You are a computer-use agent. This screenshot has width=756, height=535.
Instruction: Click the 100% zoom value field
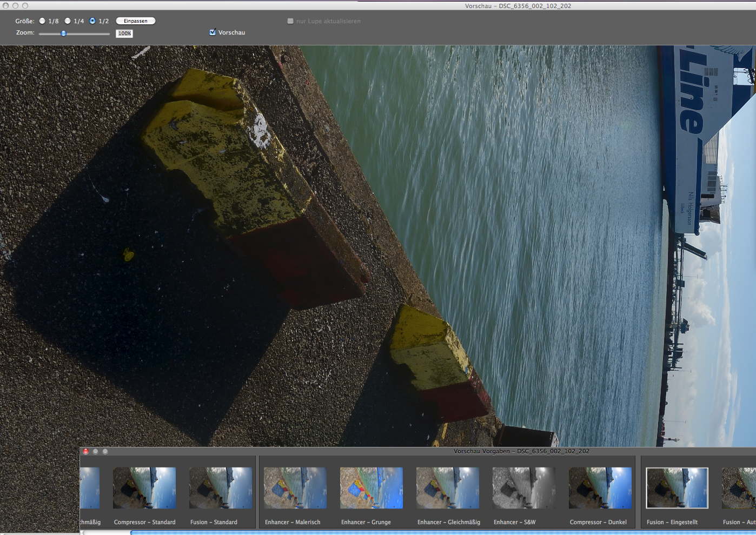point(124,34)
